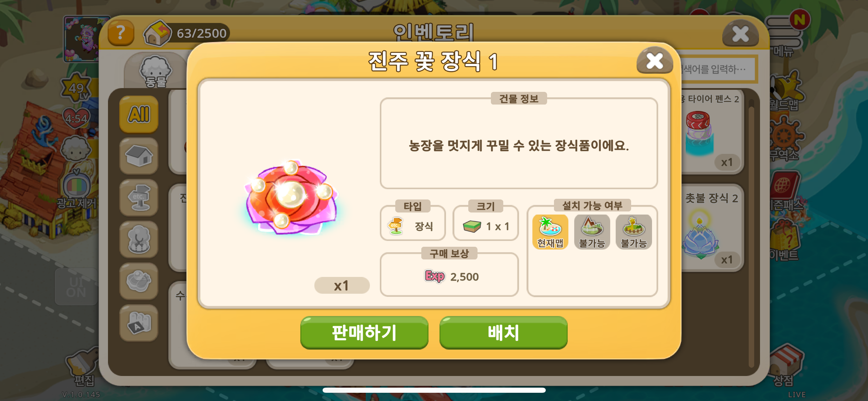Screen dimensions: 868x401
Task: Filter inventory by etc signpost icon
Action: tap(139, 198)
